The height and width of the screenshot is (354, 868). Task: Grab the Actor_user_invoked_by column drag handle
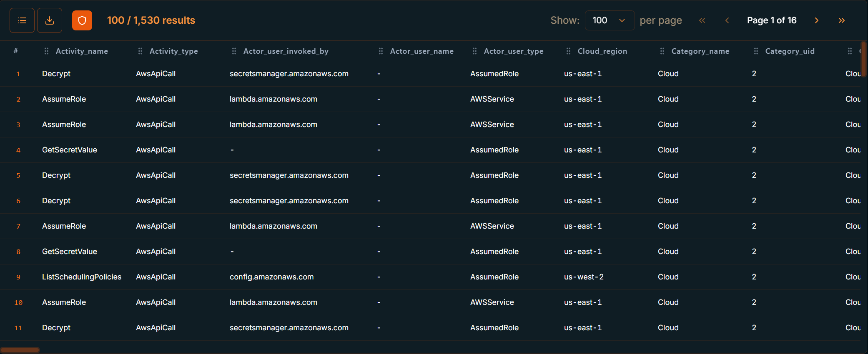tap(234, 51)
